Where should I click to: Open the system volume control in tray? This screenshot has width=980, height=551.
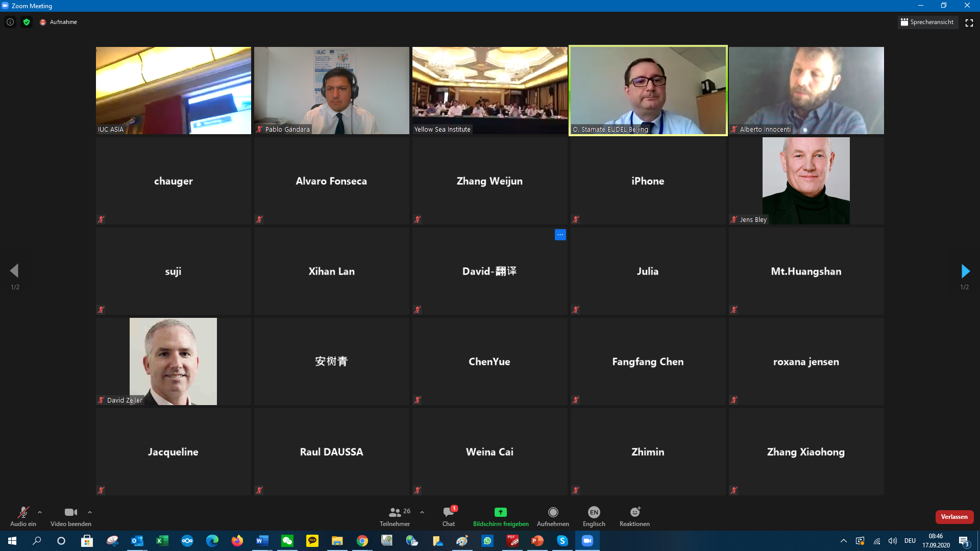(x=892, y=541)
